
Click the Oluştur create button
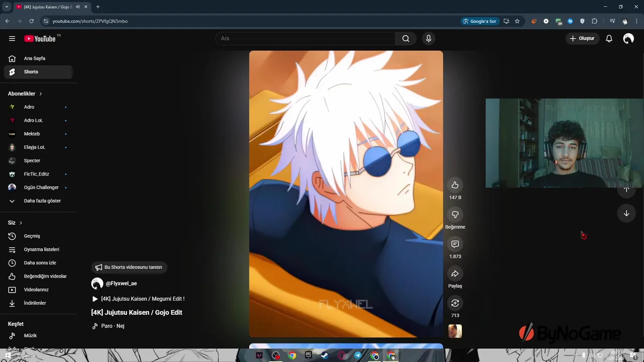[582, 39]
